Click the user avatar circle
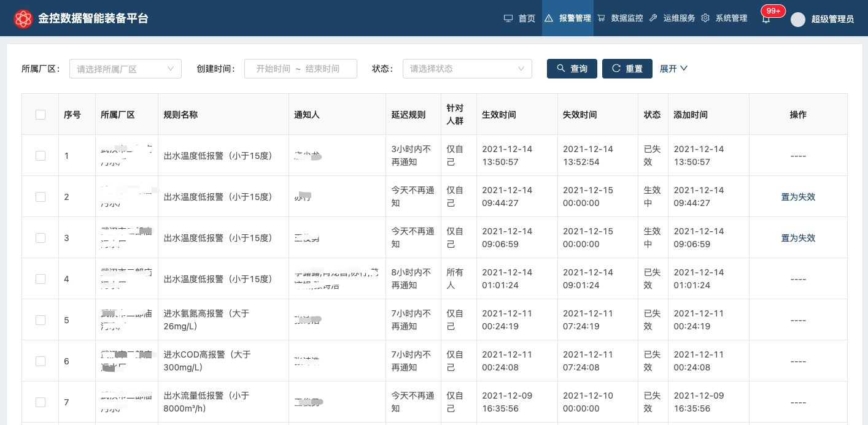The width and height of the screenshot is (868, 425). (x=798, y=20)
